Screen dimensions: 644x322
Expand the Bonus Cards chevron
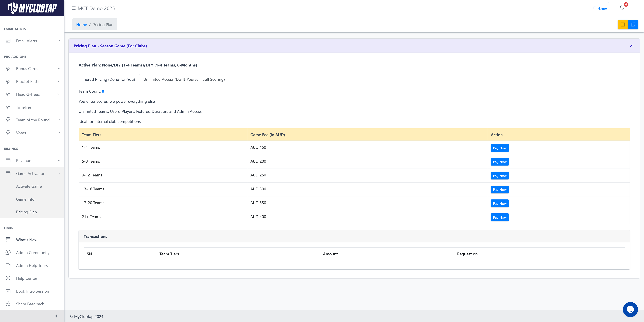point(59,68)
